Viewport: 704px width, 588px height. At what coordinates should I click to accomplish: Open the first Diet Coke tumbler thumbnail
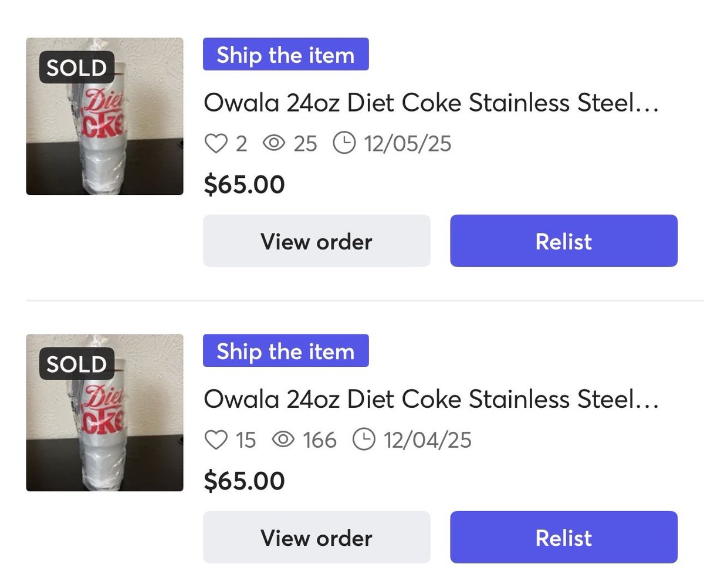104,116
